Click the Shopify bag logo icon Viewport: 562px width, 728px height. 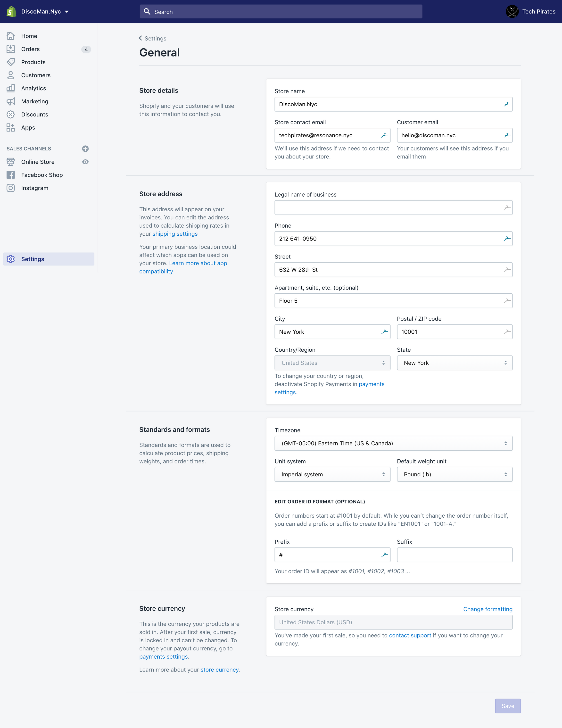tap(11, 11)
